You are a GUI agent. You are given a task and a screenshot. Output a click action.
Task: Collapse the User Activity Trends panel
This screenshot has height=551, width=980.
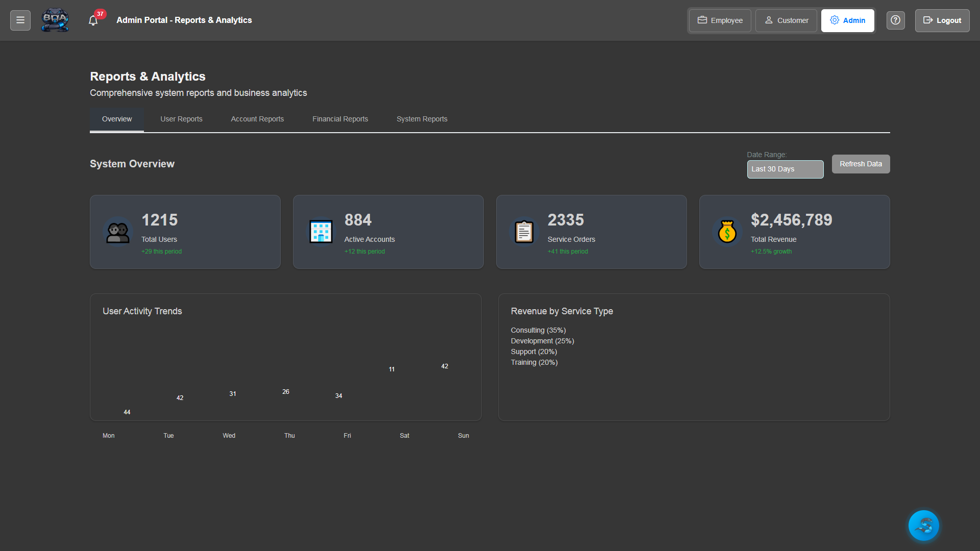point(142,311)
